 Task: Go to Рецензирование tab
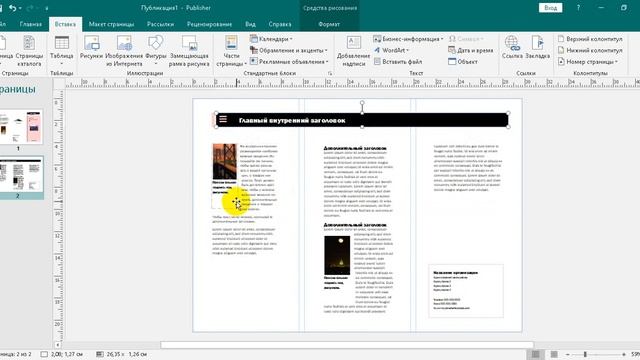[x=209, y=24]
